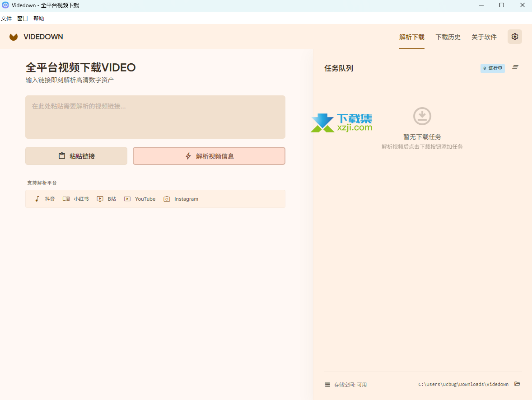Open the 文件 menu
This screenshot has height=400, width=532.
(6, 19)
